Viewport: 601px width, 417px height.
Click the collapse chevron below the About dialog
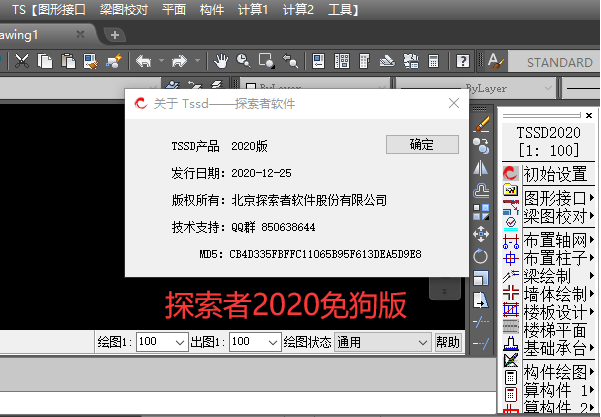[x=445, y=291]
